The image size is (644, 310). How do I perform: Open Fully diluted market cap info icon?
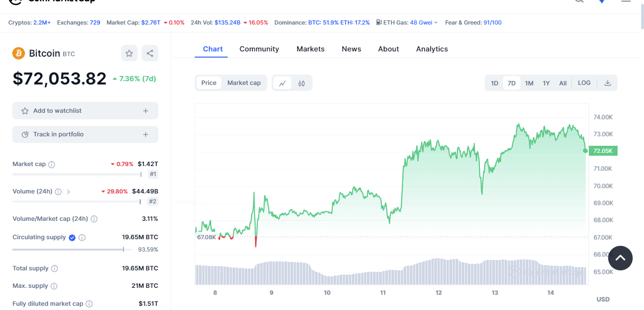point(89,304)
